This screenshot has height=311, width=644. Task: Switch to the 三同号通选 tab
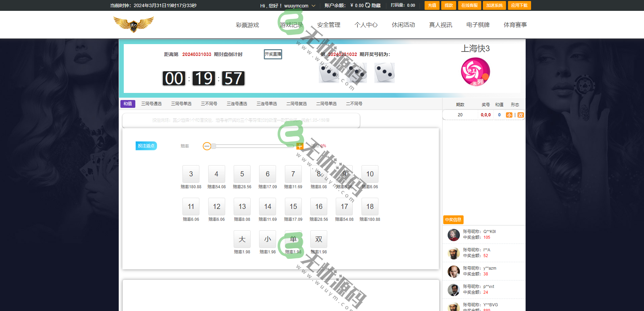coord(151,104)
